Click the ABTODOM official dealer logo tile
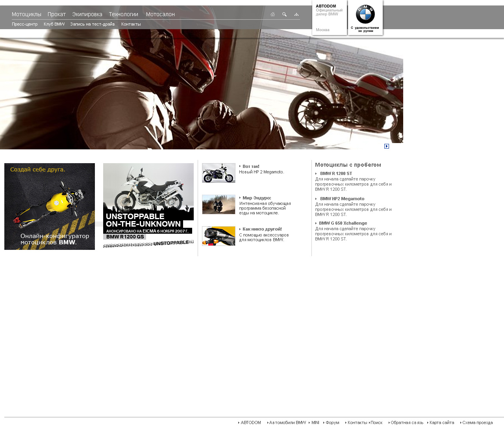This screenshot has width=504, height=428. coord(329,18)
